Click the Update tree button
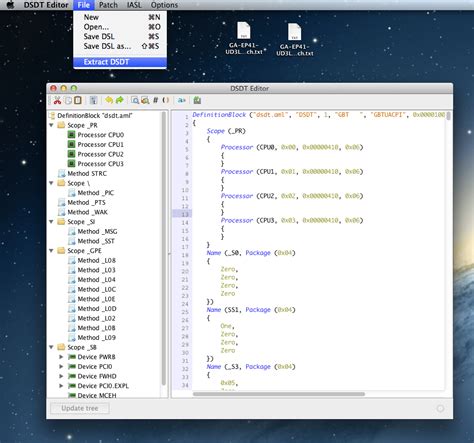 [x=80, y=408]
